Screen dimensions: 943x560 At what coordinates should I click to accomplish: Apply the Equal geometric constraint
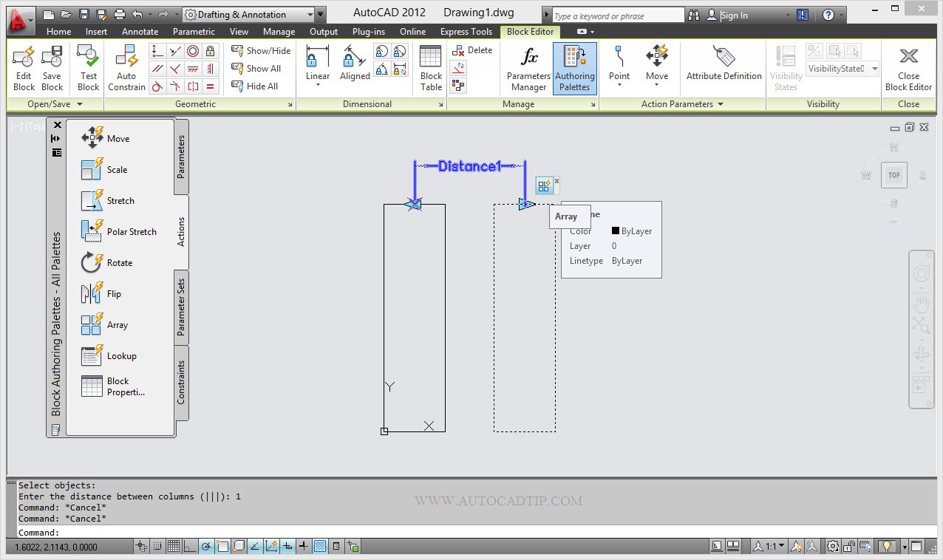[211, 86]
